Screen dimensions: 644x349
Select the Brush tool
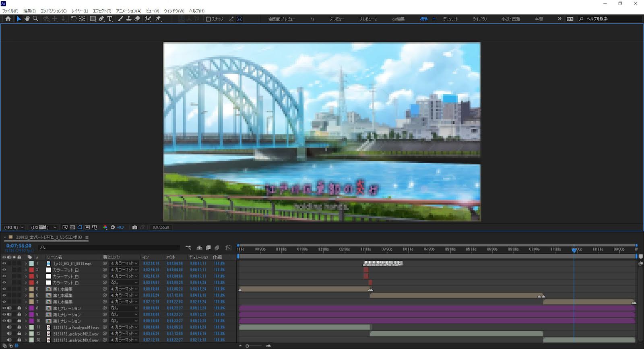click(120, 19)
